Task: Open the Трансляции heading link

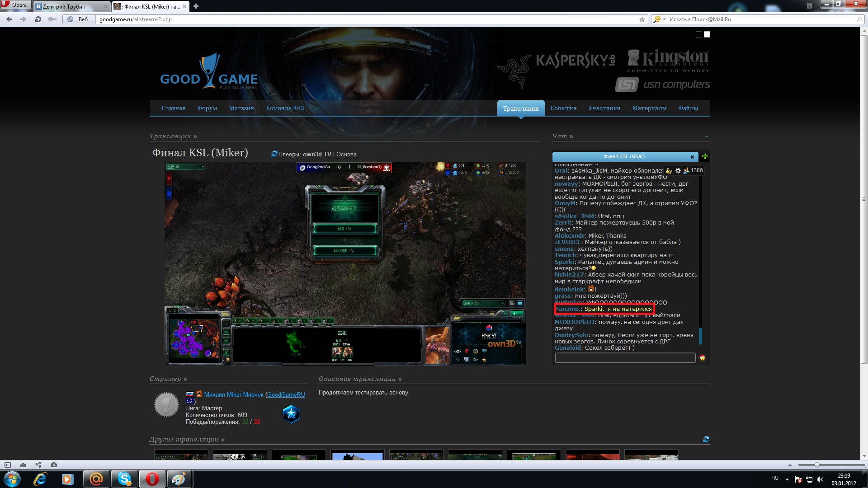Action: coord(173,136)
